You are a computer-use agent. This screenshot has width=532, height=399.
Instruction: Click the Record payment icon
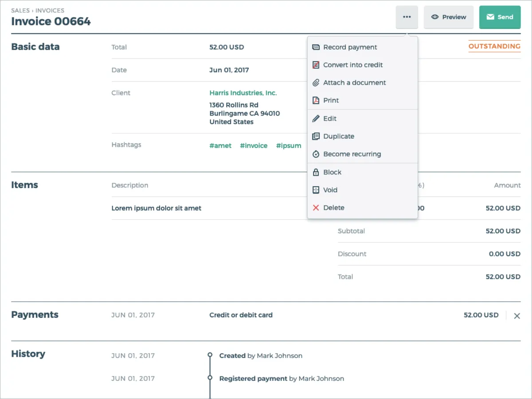[x=316, y=47]
